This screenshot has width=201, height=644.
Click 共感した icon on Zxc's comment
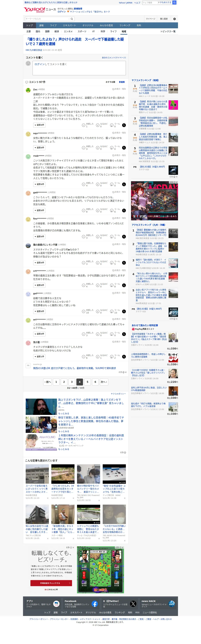pos(83,125)
